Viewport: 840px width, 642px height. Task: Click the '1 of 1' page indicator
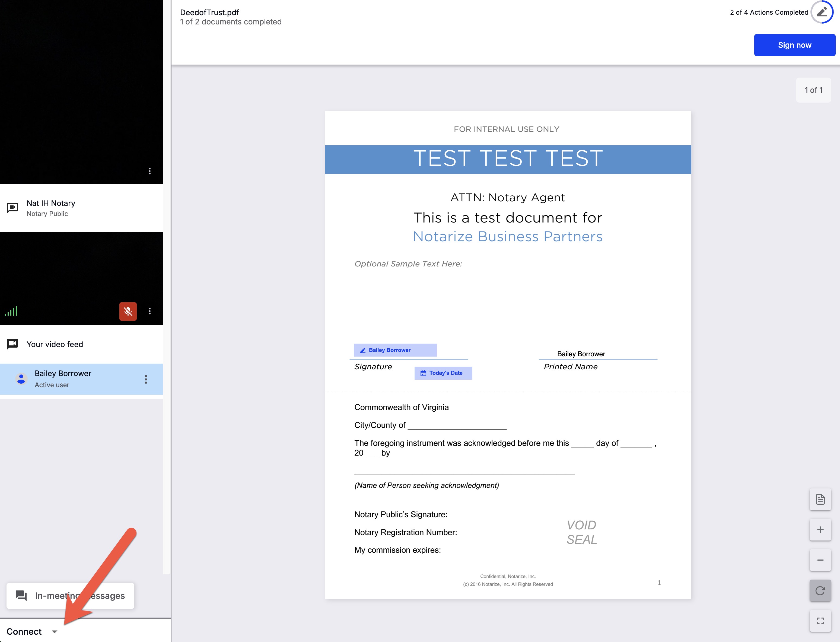click(x=813, y=90)
